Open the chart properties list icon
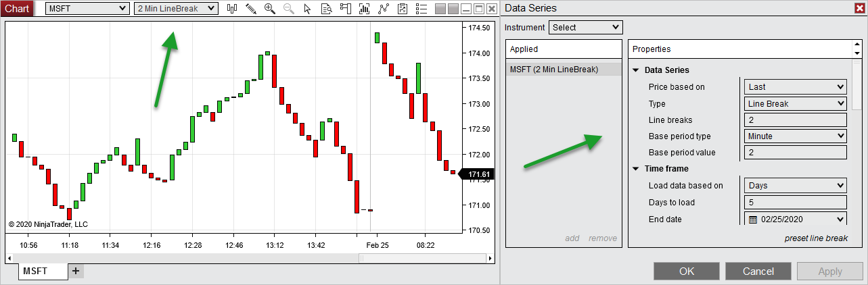Image resolution: width=868 pixels, height=285 pixels. pos(421,9)
